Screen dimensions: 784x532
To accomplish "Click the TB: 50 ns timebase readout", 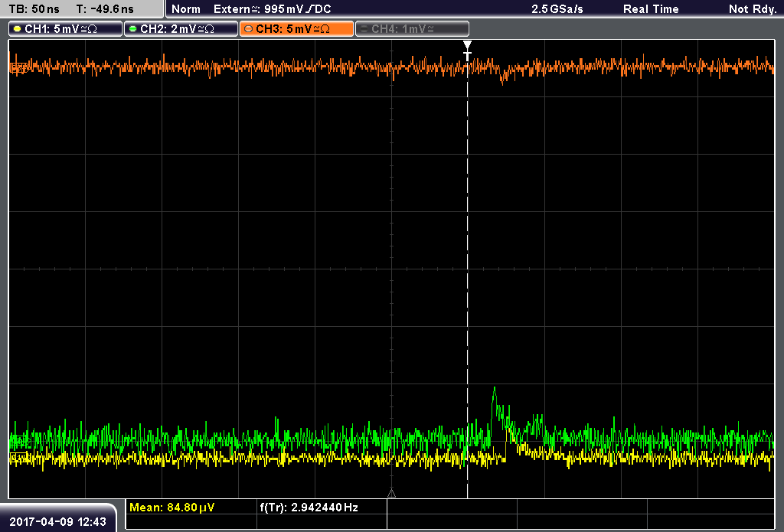I will pos(34,9).
